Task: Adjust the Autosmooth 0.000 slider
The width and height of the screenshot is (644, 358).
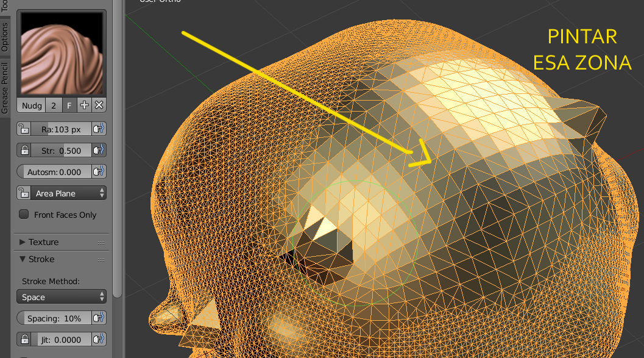Action: pyautogui.click(x=54, y=172)
